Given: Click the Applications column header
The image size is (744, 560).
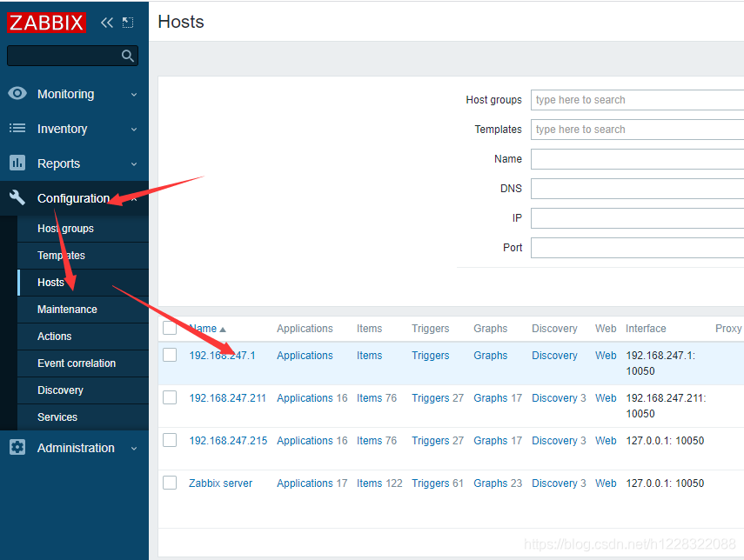Looking at the screenshot, I should [305, 328].
